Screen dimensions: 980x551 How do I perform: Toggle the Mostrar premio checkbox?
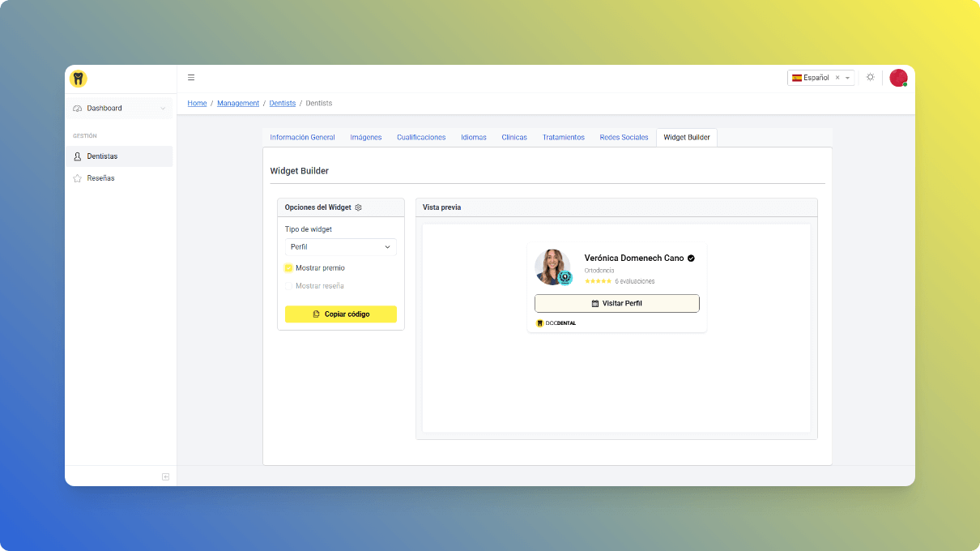coord(289,268)
